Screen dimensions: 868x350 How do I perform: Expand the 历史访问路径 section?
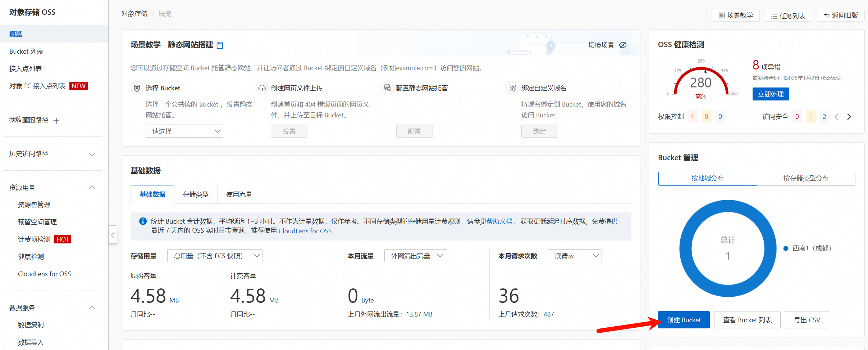tap(92, 154)
